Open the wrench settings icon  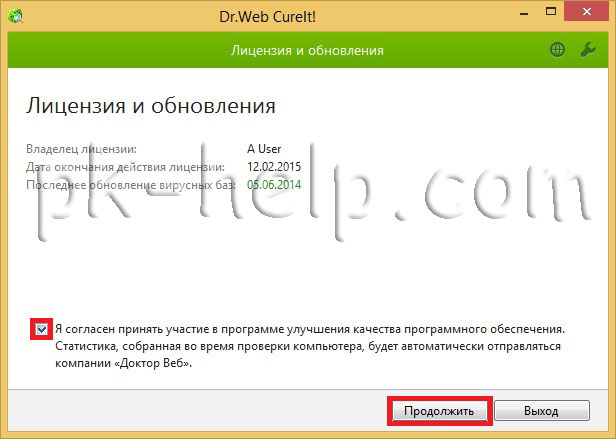(588, 50)
